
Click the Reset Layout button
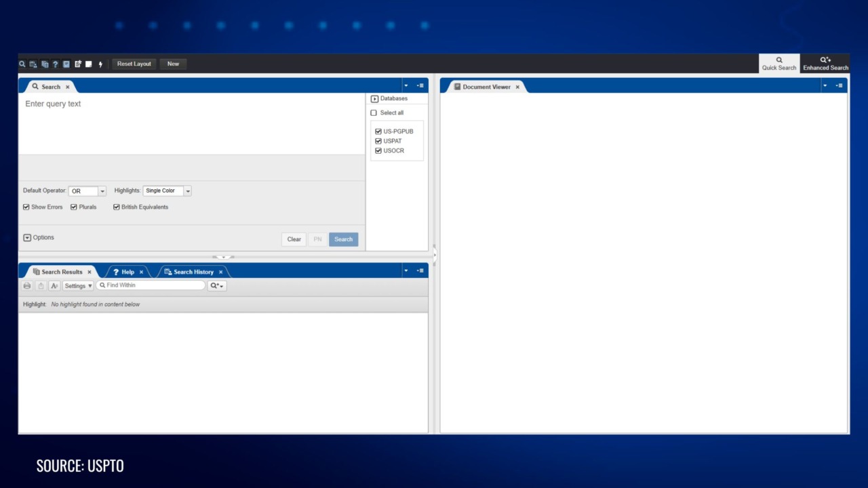click(x=134, y=64)
